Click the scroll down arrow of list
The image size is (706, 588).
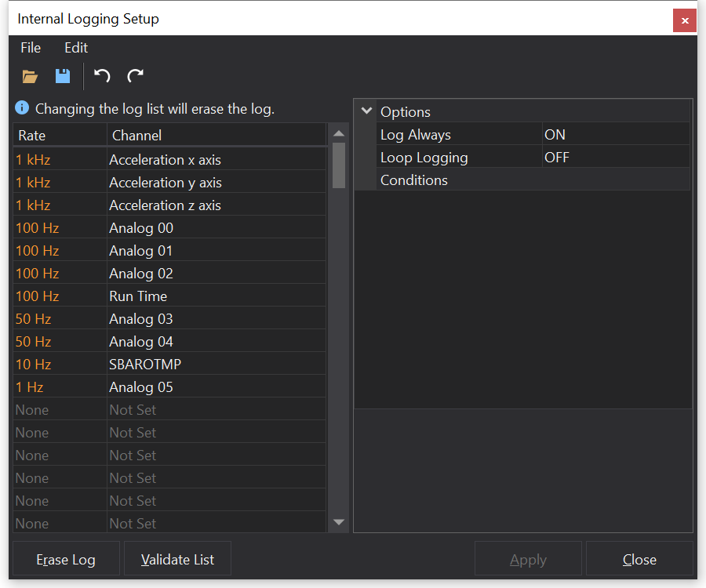click(339, 522)
